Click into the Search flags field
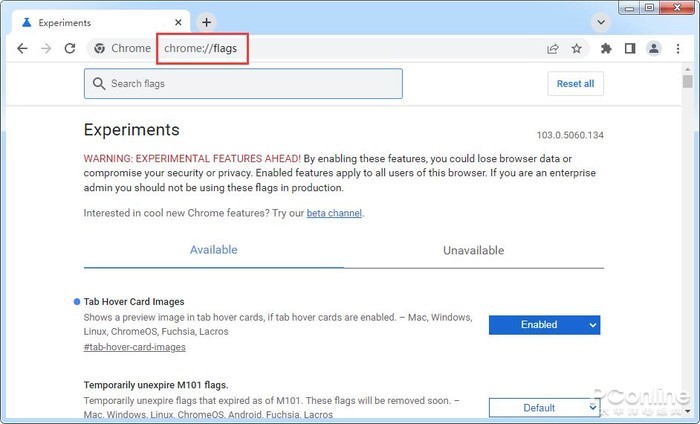 pos(243,83)
